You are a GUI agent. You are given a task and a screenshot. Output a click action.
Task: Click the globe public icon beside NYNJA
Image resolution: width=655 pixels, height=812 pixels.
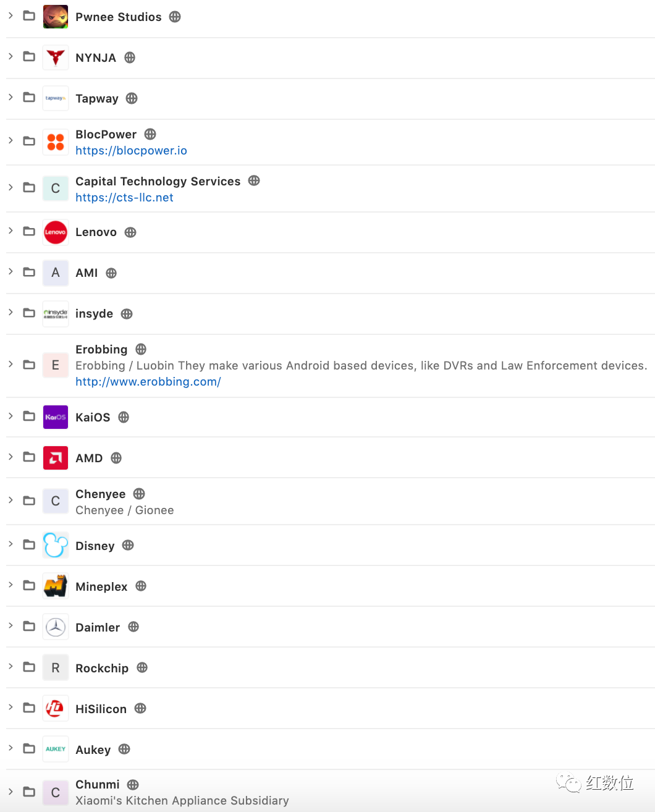(x=130, y=57)
